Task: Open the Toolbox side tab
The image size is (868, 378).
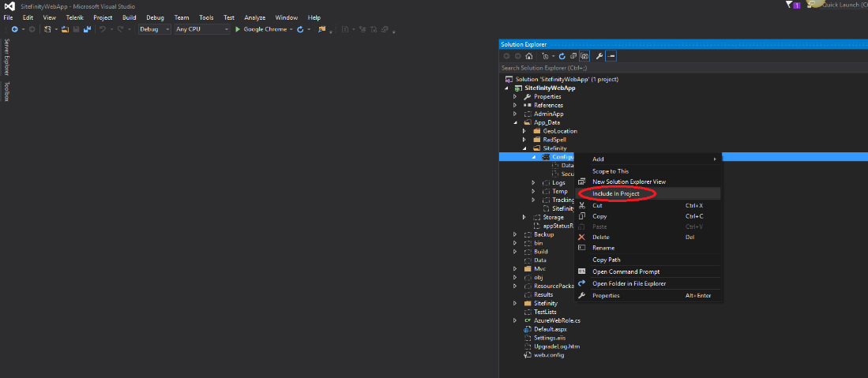Action: (6, 92)
